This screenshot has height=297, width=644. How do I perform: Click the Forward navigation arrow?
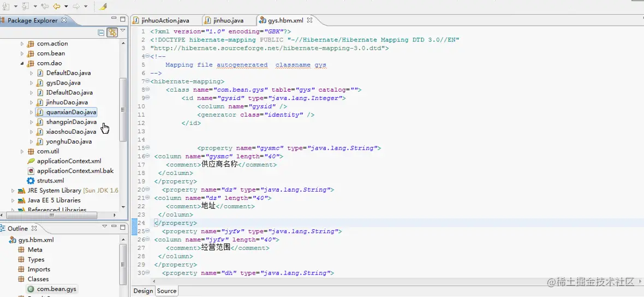[76, 7]
